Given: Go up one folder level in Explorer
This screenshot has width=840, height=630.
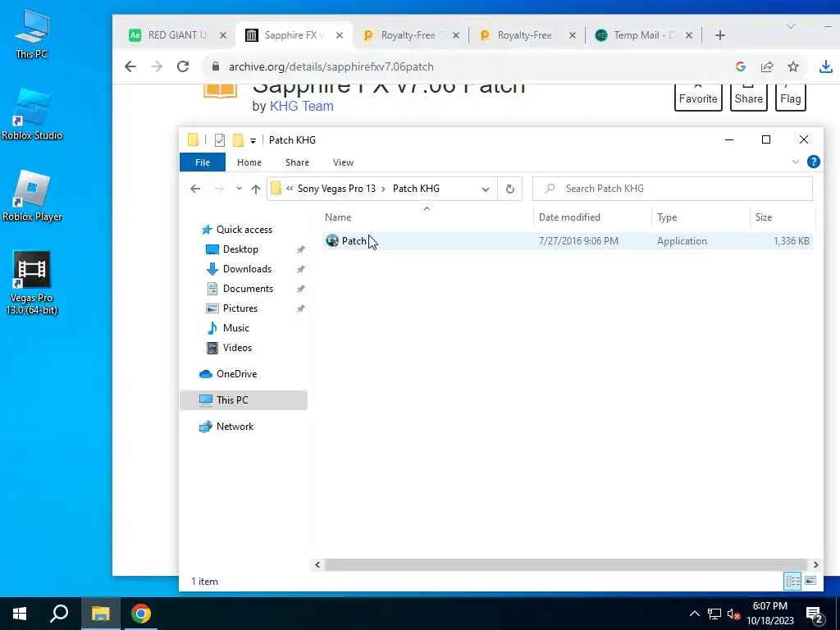Looking at the screenshot, I should 256,189.
